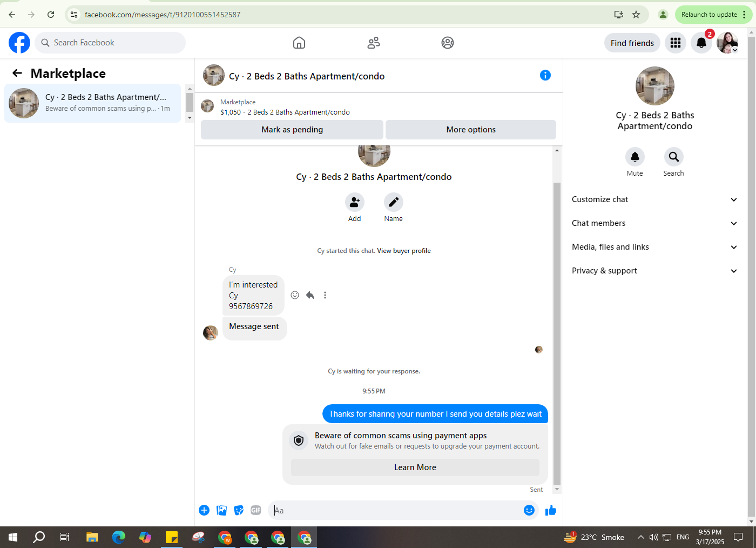The height and width of the screenshot is (548, 756).
Task: Open conversation information with the blue info icon
Action: (x=545, y=75)
